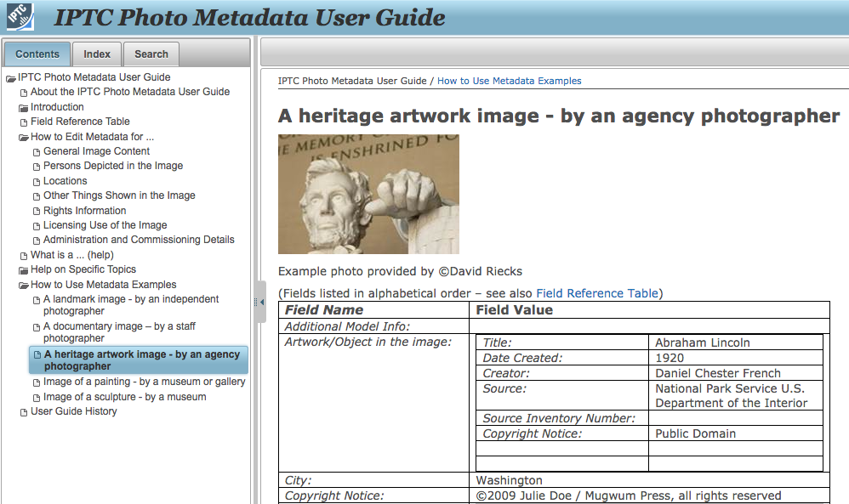Click the IPTC logo in the header

click(20, 17)
